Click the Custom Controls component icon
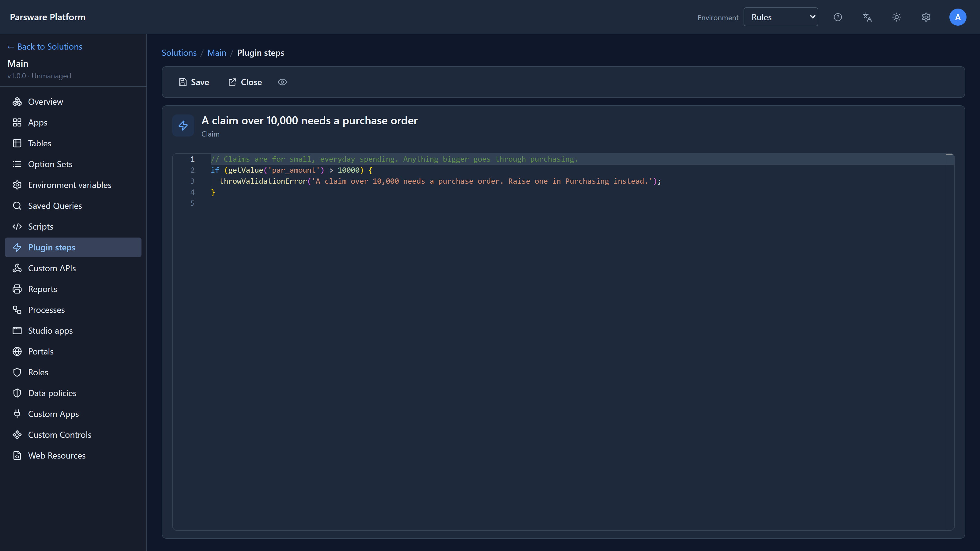This screenshot has height=551, width=980. (17, 435)
